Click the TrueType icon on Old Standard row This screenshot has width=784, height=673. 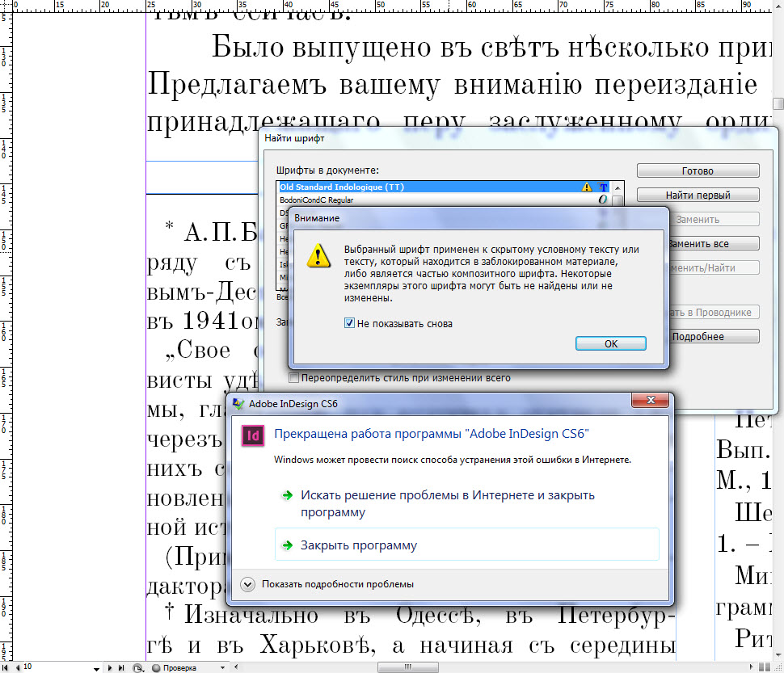pyautogui.click(x=604, y=187)
